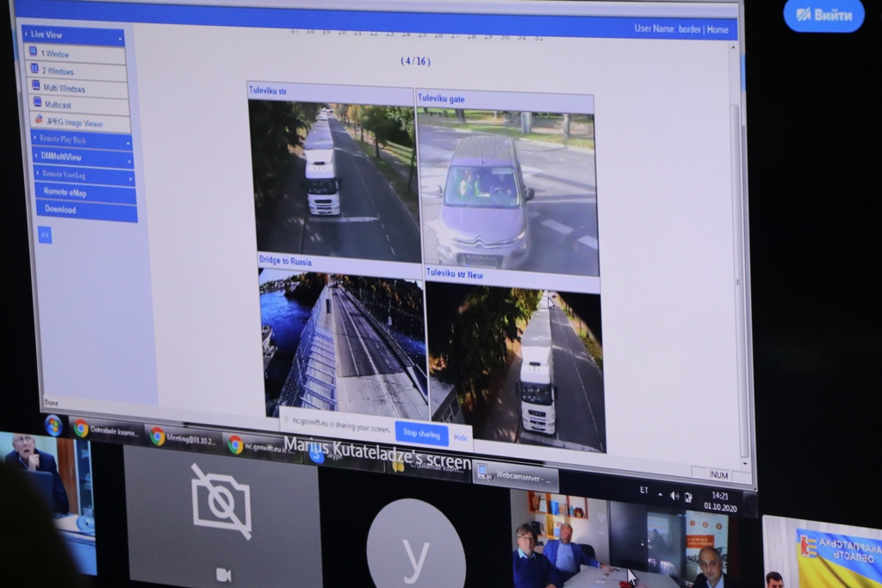Click Done in the status bar
882x588 pixels.
pos(51,403)
